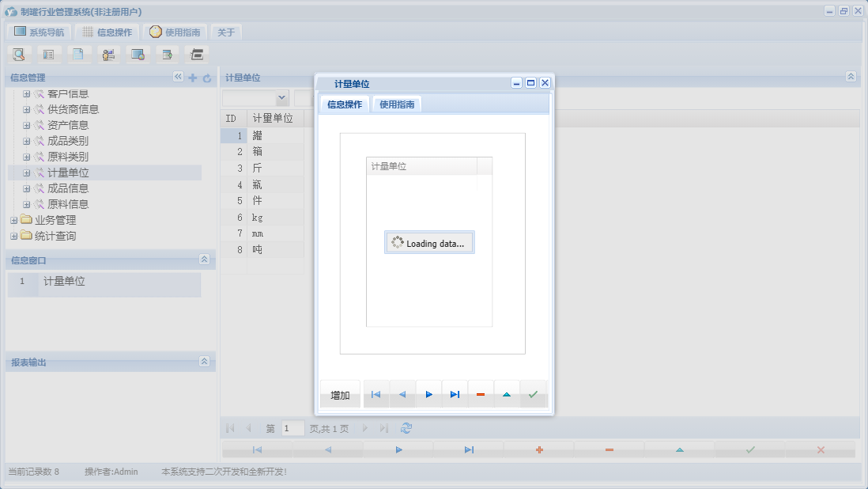Expand the 统计查询 folder
This screenshot has width=868, height=489.
14,237
